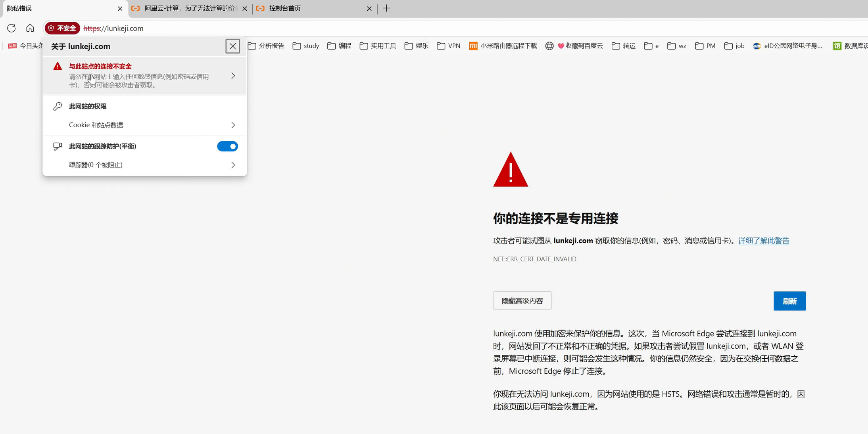Expand the 与此站点的连接不安全 warning details
Screen dimensions: 868x434
(232, 76)
